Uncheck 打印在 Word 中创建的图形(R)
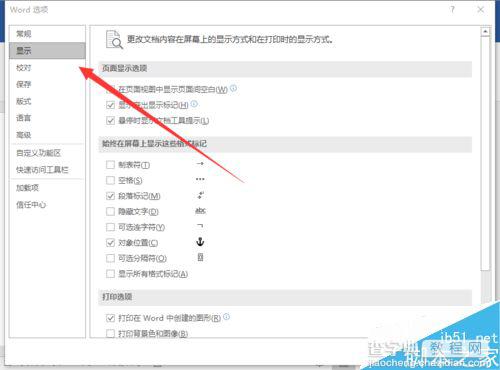The height and width of the screenshot is (370, 500). click(110, 318)
